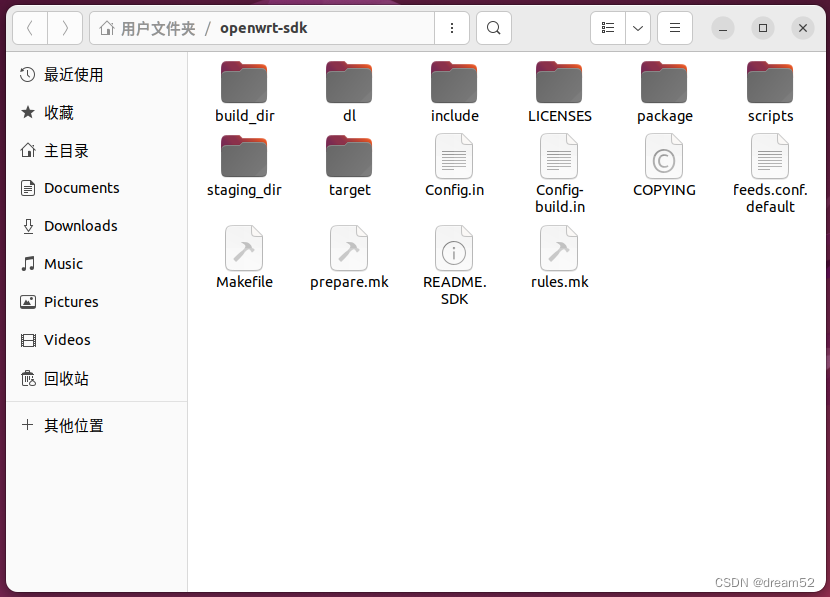Screen dimensions: 830x597
Task: Select the COPYING license file icon
Action: pos(664,156)
